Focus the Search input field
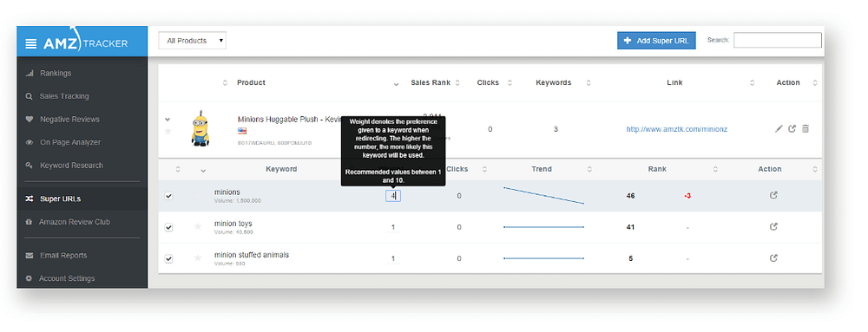The width and height of the screenshot is (868, 332). [x=777, y=41]
